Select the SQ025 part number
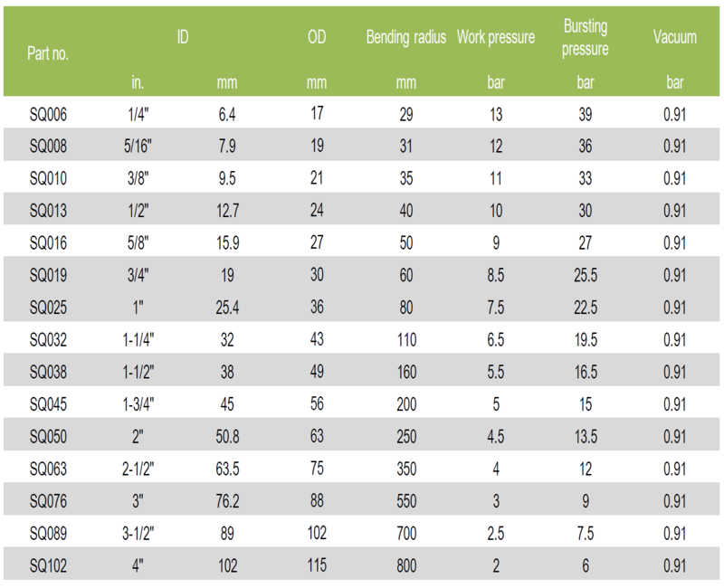 click(49, 308)
